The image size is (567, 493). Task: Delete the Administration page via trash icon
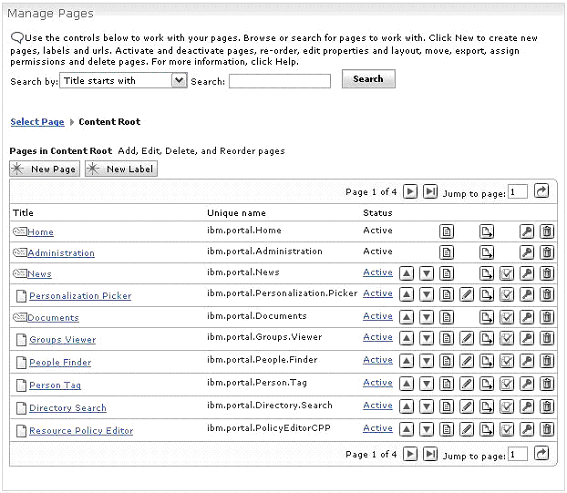547,252
